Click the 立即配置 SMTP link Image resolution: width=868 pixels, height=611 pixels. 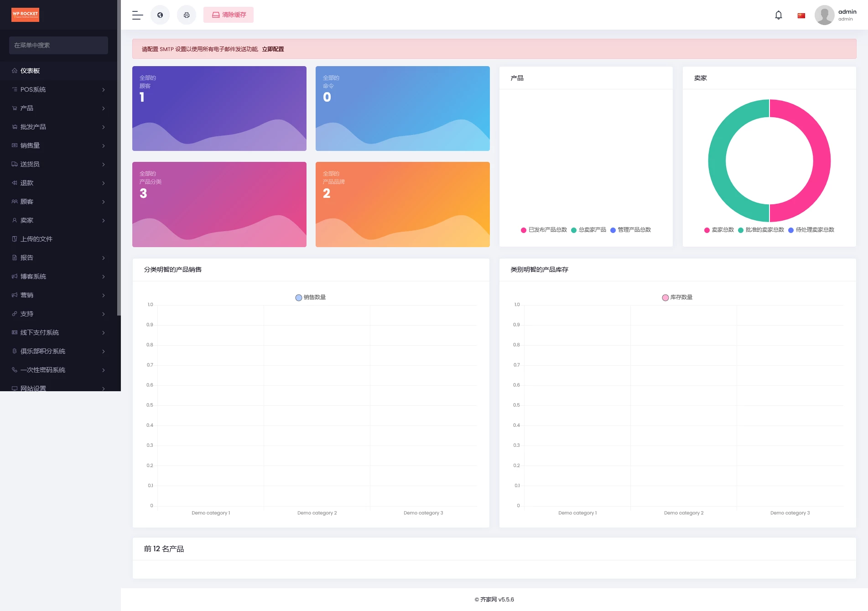click(x=273, y=49)
